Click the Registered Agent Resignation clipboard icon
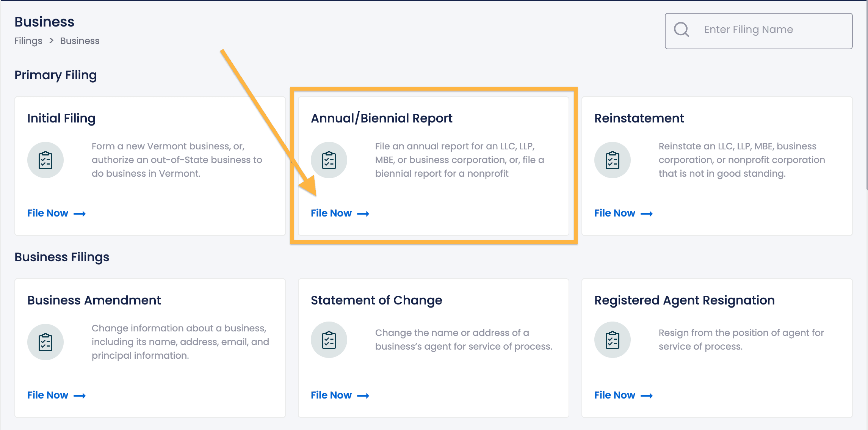 [613, 340]
